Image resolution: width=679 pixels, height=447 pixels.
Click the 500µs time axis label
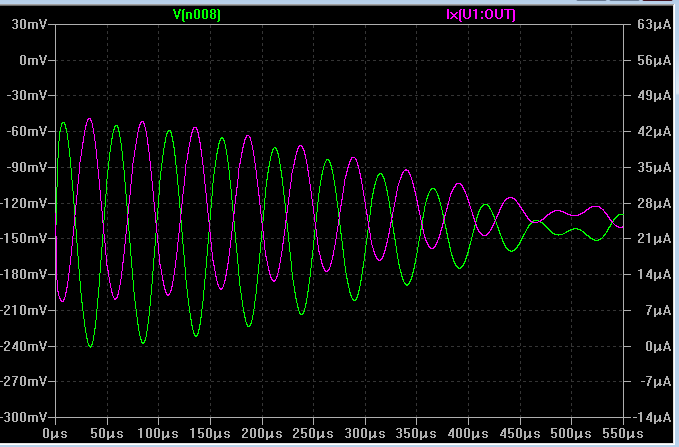pos(571,433)
